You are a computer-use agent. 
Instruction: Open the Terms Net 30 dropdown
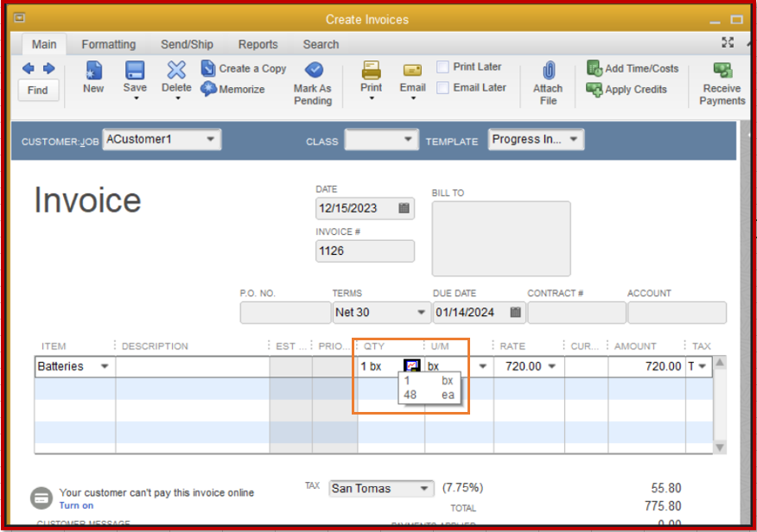pyautogui.click(x=421, y=312)
